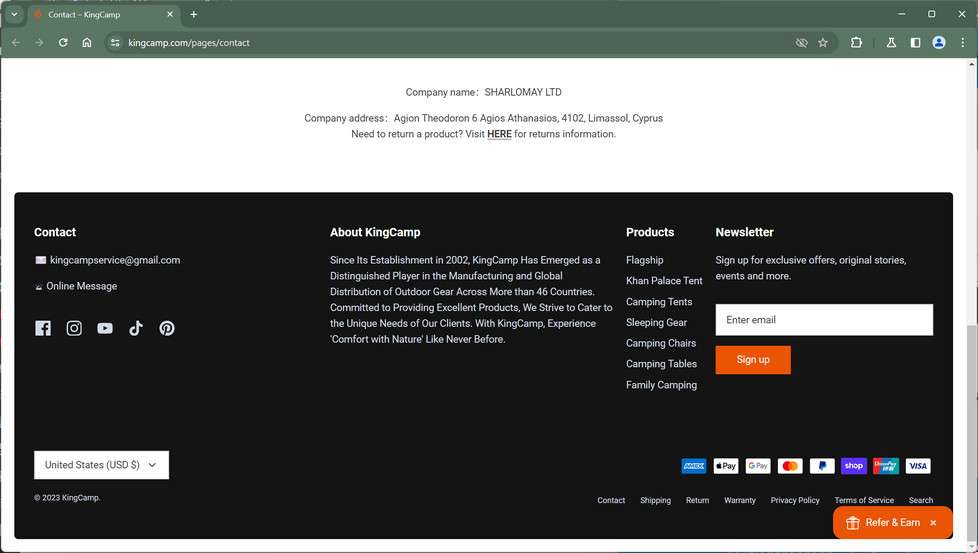Click the HERE returns information link
The height and width of the screenshot is (553, 978).
[x=499, y=134]
